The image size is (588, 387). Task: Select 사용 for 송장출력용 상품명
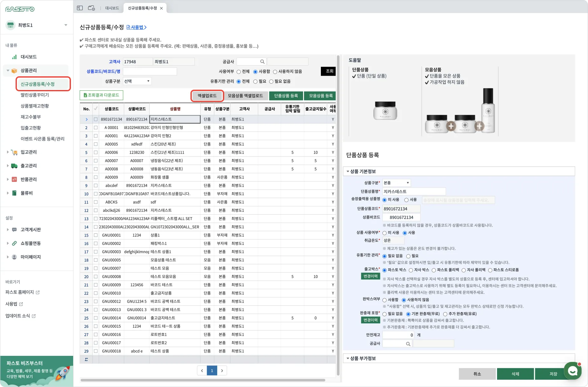pyautogui.click(x=406, y=200)
